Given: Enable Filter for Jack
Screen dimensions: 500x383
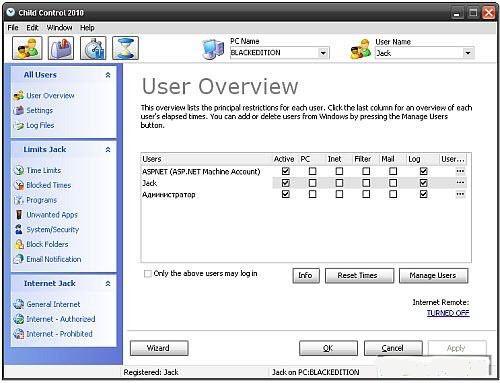Looking at the screenshot, I should (x=366, y=183).
